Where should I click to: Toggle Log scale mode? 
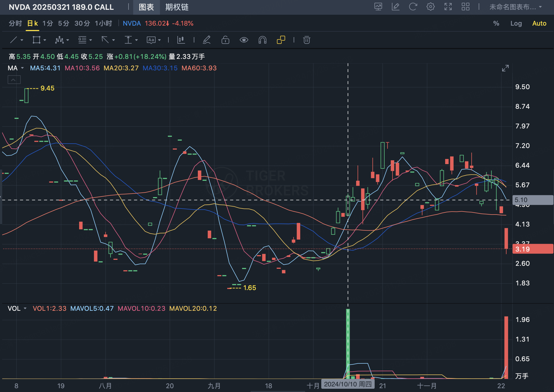[516, 23]
